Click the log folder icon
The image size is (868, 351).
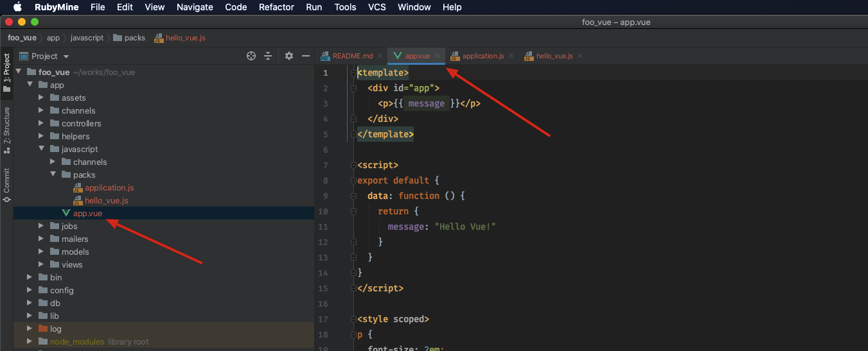[x=43, y=329]
